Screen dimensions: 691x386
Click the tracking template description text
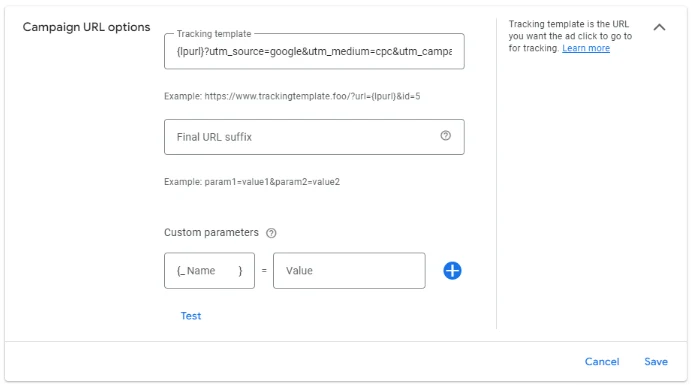(x=570, y=36)
